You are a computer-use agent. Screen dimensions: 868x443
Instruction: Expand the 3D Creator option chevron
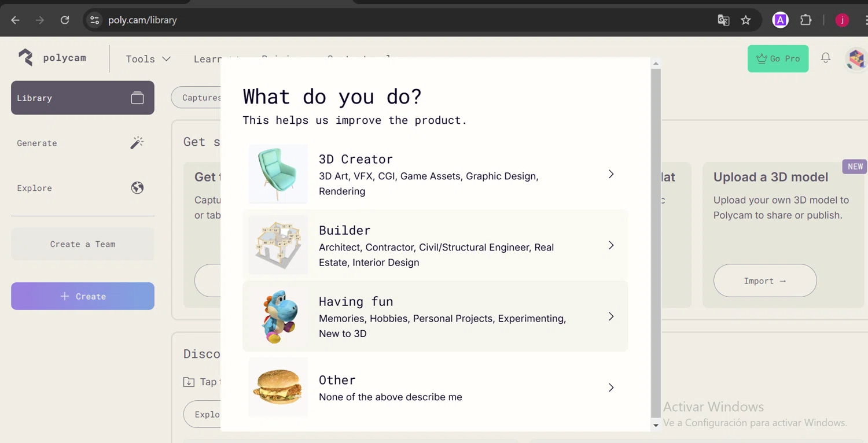click(x=611, y=174)
